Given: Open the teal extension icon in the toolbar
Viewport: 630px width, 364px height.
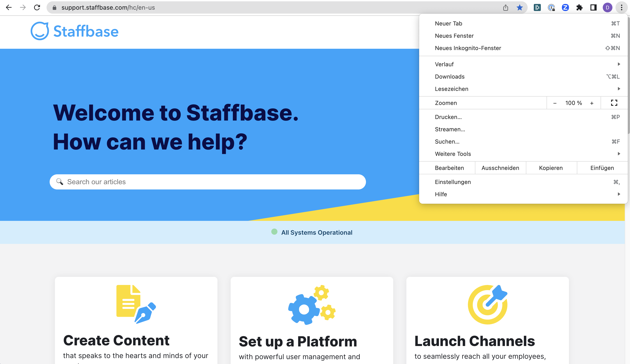Looking at the screenshot, I should [x=537, y=8].
